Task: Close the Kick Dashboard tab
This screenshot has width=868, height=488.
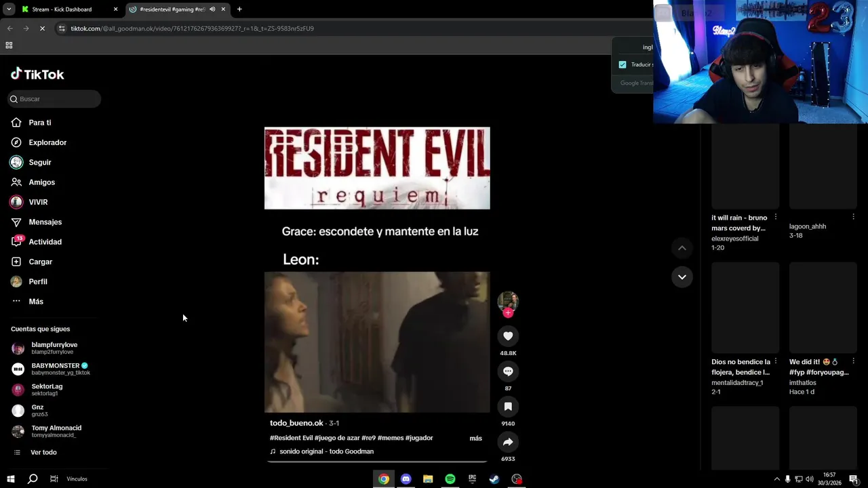Action: point(115,9)
